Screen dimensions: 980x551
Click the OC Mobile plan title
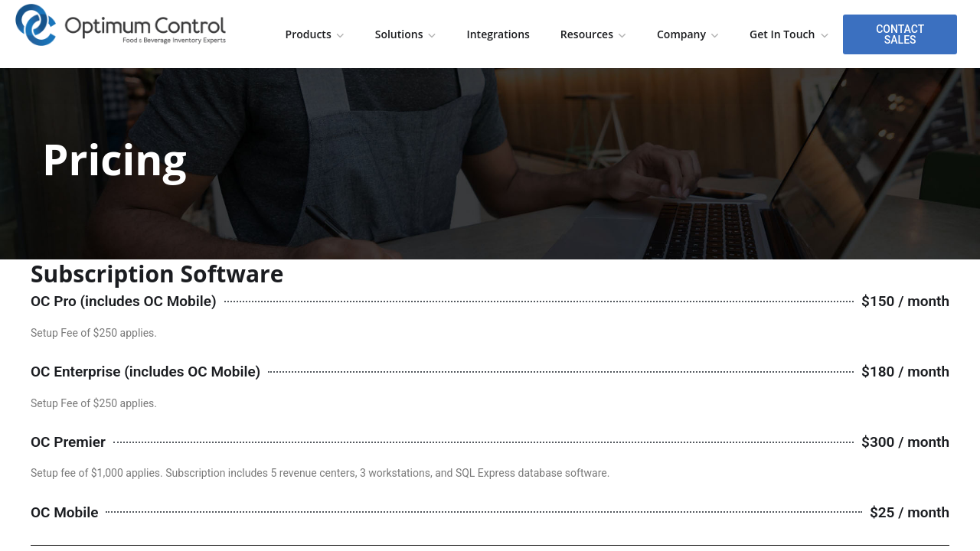[x=64, y=513]
